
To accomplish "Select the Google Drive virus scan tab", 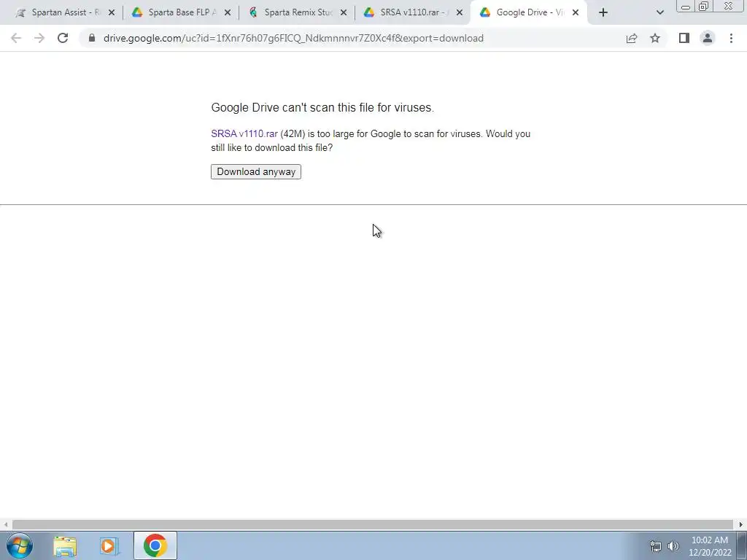I will tap(529, 12).
